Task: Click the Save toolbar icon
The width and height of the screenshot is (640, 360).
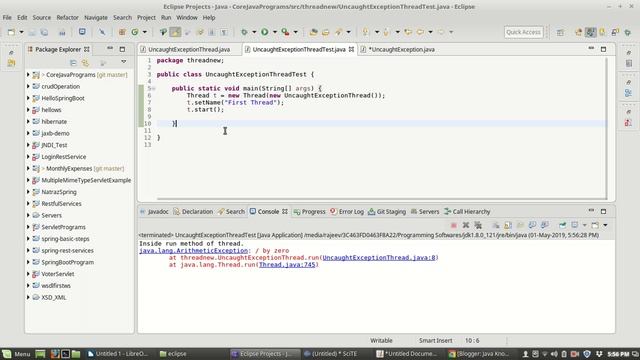Action: pos(32,32)
